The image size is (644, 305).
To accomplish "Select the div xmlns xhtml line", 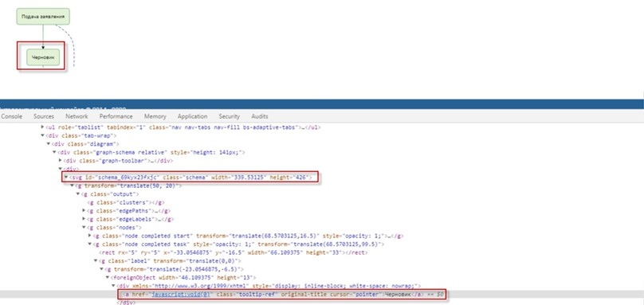I will (269, 286).
